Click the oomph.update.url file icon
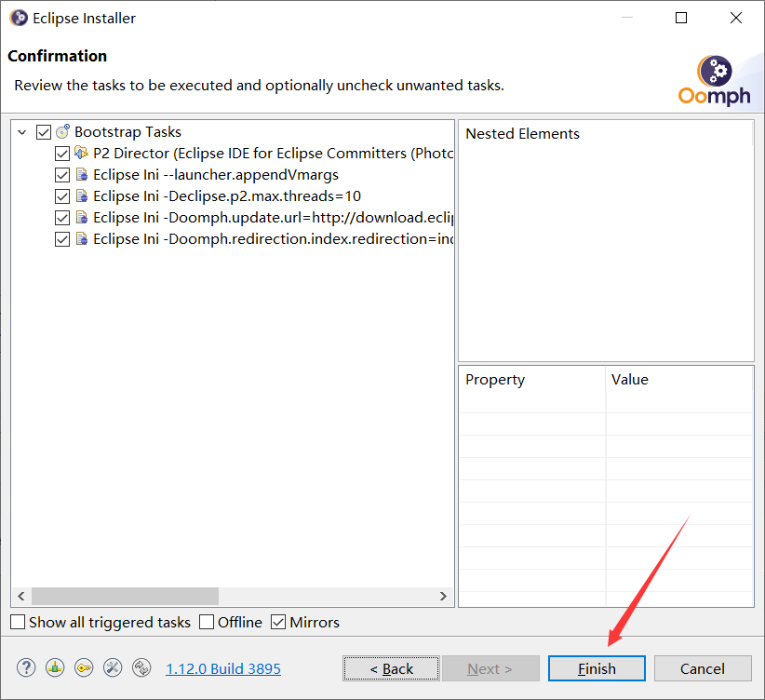The height and width of the screenshot is (700, 765). pyautogui.click(x=82, y=217)
